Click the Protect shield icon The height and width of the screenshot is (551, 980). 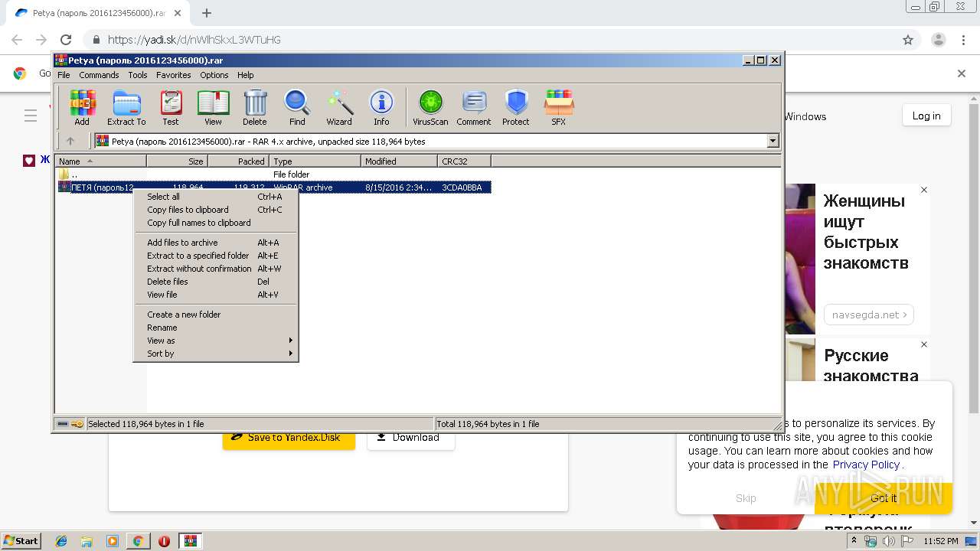516,107
